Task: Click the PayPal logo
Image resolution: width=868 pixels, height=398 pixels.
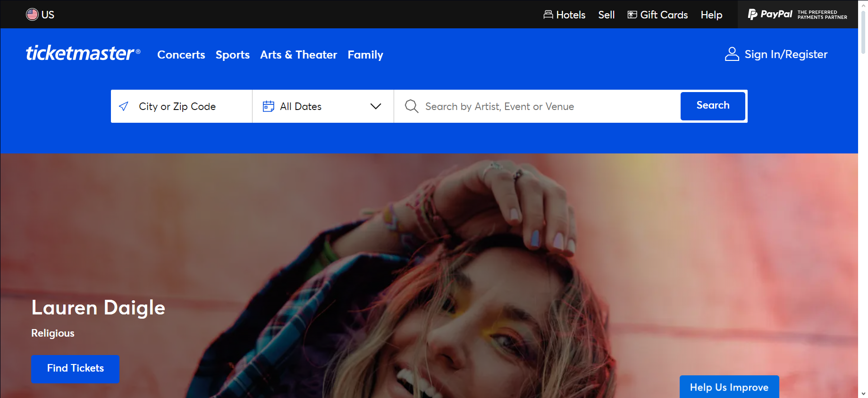Action: tap(770, 14)
